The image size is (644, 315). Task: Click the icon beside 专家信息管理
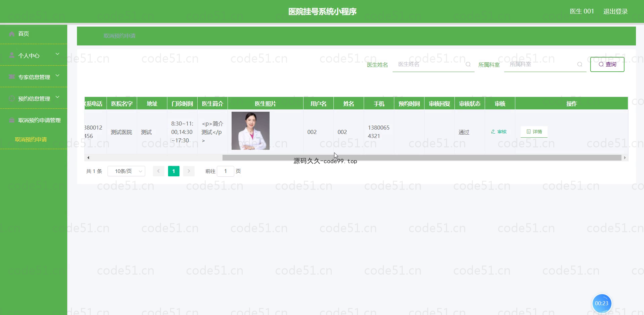(x=12, y=77)
